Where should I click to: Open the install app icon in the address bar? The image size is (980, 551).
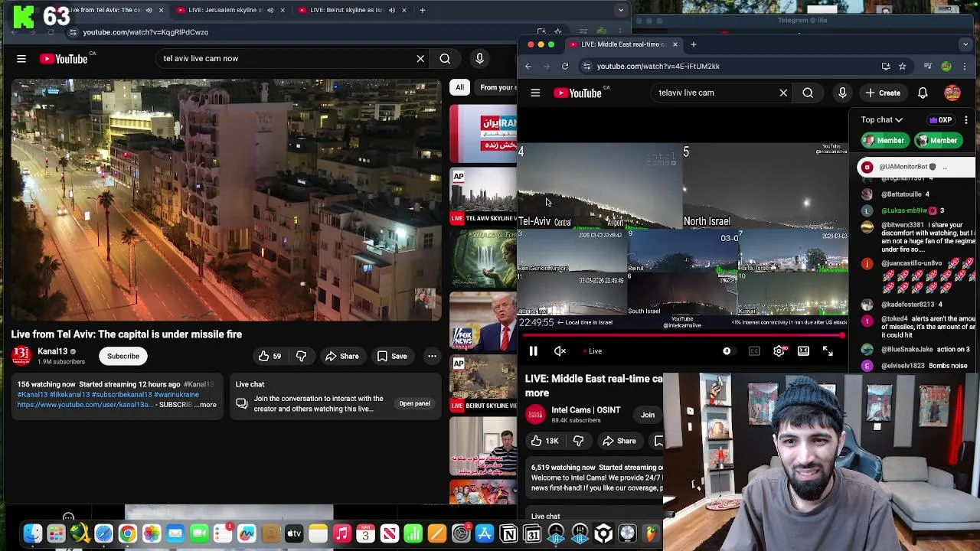(886, 66)
